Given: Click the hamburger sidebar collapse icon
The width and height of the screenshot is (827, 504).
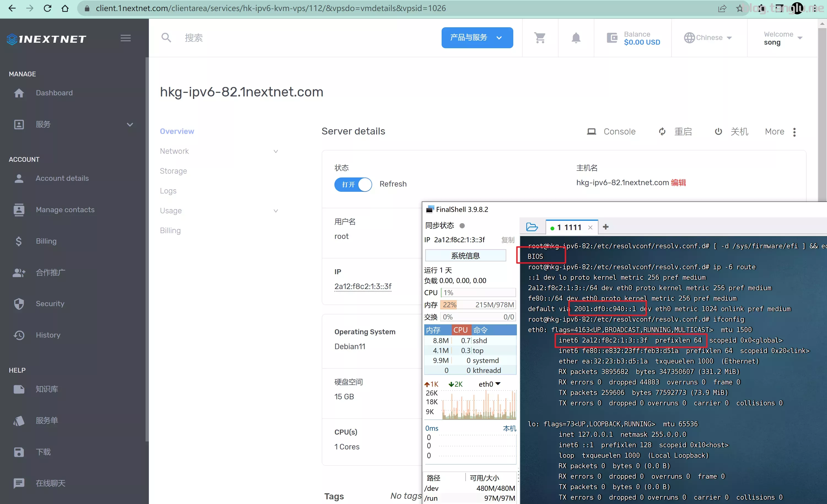Looking at the screenshot, I should click(125, 38).
